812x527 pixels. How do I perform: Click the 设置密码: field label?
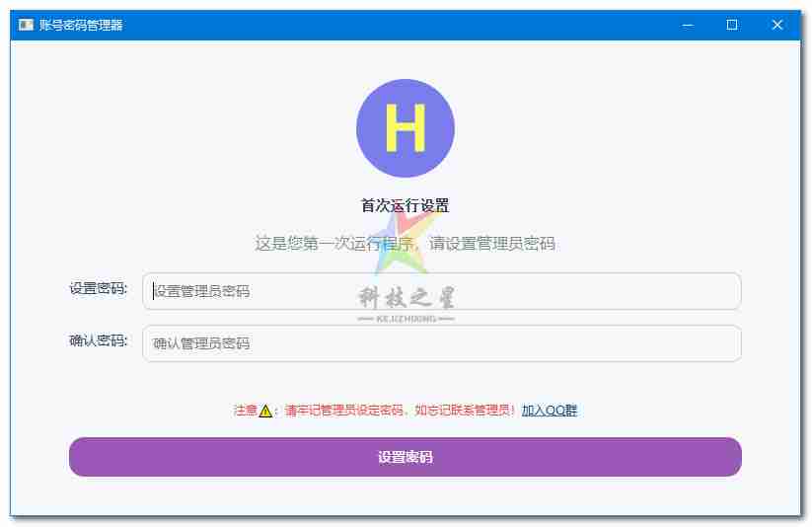coord(99,288)
